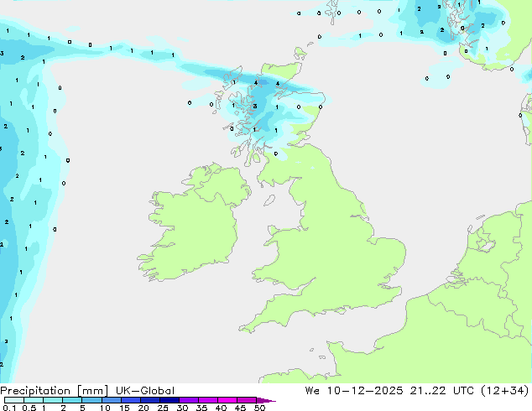Click the '5' legend scale label
Screen dimensions: 532x411
pos(82,408)
